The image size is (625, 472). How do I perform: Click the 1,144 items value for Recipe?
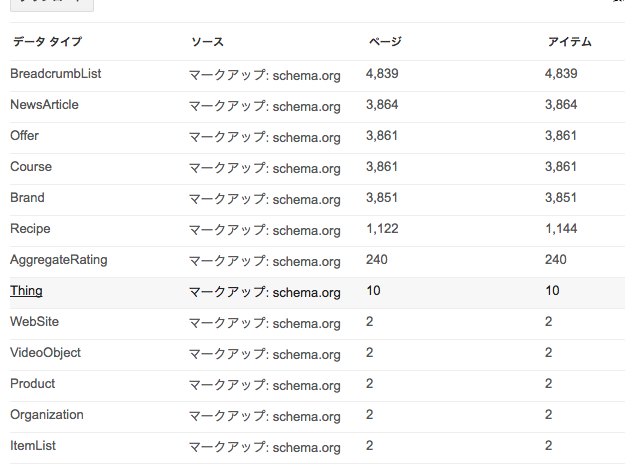click(561, 229)
